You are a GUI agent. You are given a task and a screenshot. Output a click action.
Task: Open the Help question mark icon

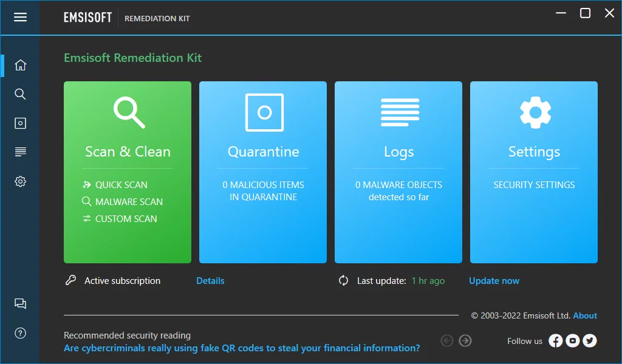point(20,333)
